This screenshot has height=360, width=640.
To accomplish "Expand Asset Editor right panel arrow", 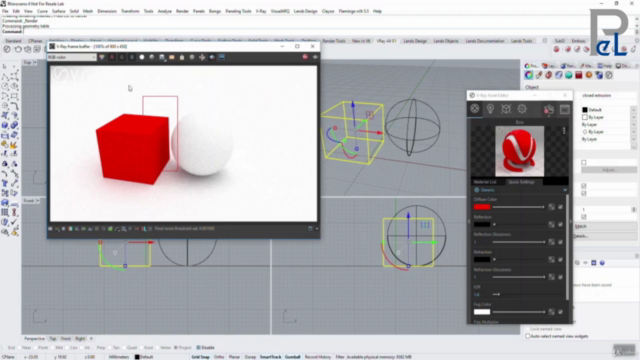I will tap(571, 221).
